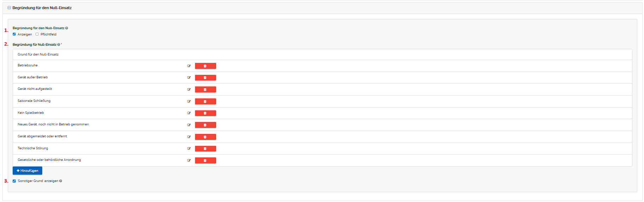
Task: Toggle 'Sonstiger Grund' anzeigen checkbox
Action: click(14, 181)
